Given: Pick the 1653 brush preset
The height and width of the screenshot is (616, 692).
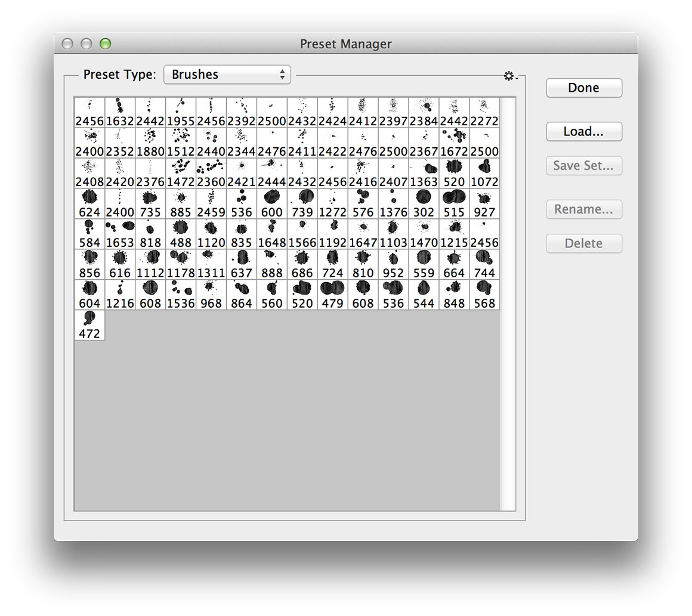Looking at the screenshot, I should point(120,234).
